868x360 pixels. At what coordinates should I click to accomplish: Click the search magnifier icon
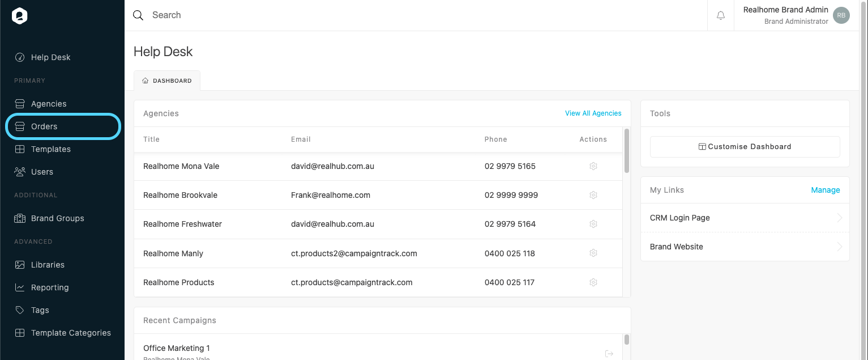pos(138,15)
